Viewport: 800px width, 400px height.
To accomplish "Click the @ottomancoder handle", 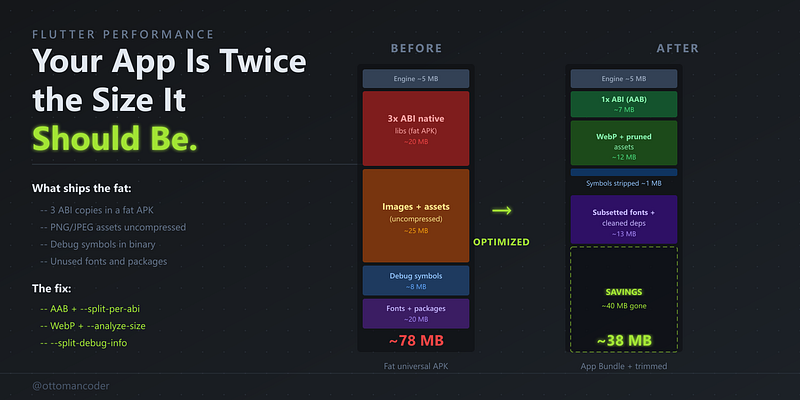I will click(x=70, y=386).
